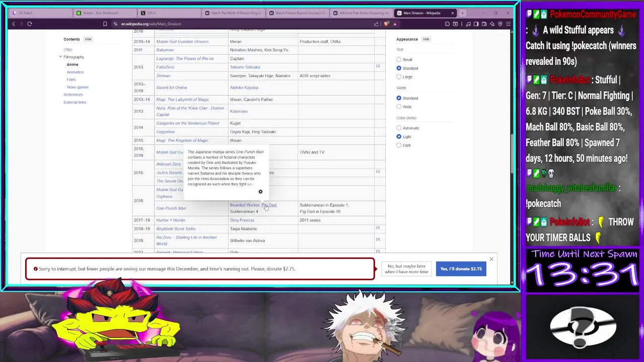Hide the Contents sidebar
644x362 pixels.
tap(88, 39)
